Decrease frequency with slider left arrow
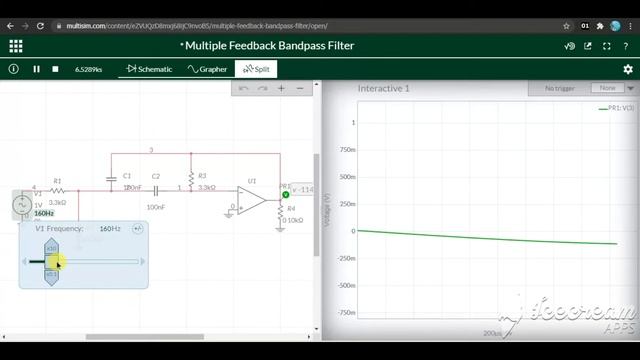The width and height of the screenshot is (640, 360). point(24,261)
